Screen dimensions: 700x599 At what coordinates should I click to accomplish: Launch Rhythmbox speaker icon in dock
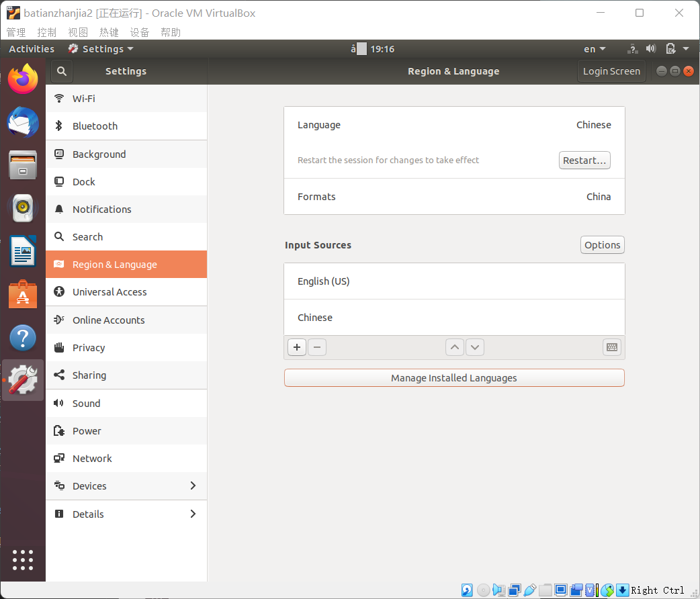(23, 208)
